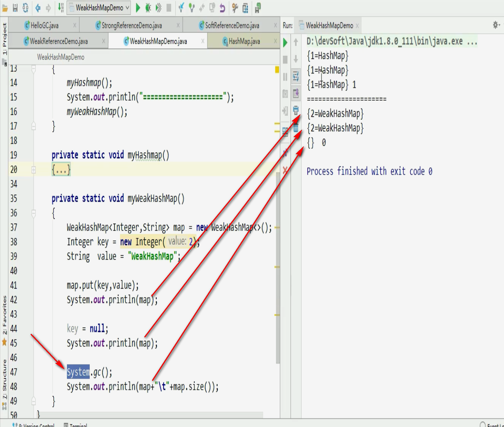The image size is (504, 427).
Task: Click the Forward navigation arrow
Action: [48, 8]
